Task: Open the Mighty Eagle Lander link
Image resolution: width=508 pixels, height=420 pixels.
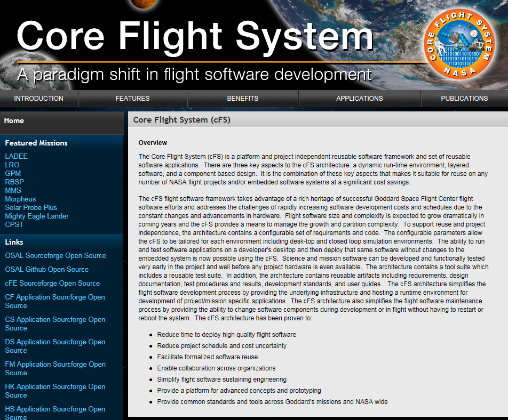Action: point(37,216)
